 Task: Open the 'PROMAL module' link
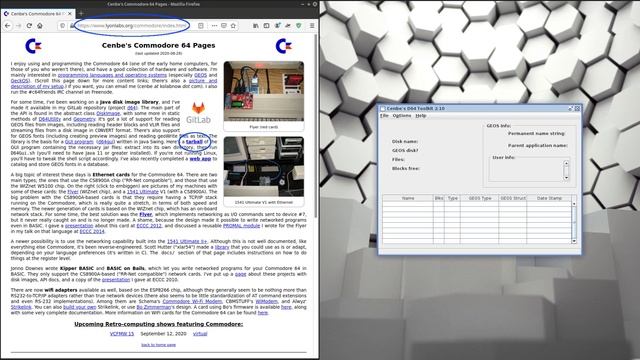click(x=241, y=226)
